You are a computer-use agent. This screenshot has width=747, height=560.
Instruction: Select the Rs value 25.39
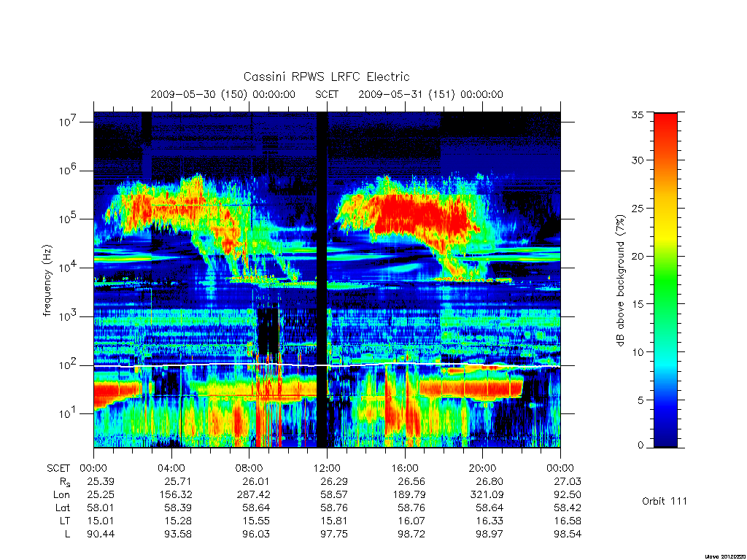pos(101,481)
